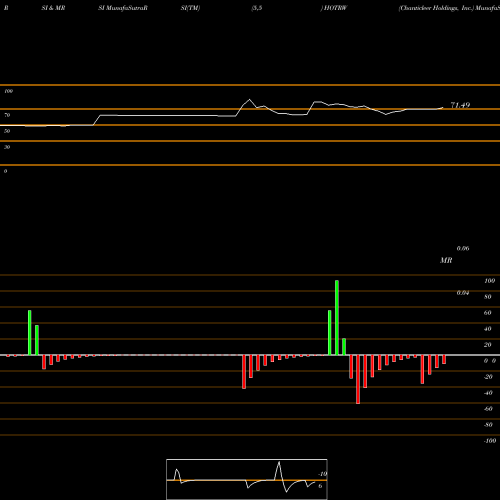The width and height of the screenshot is (500, 500).
Task: Select the tallest green MR histogram bar
Action: (x=337, y=318)
